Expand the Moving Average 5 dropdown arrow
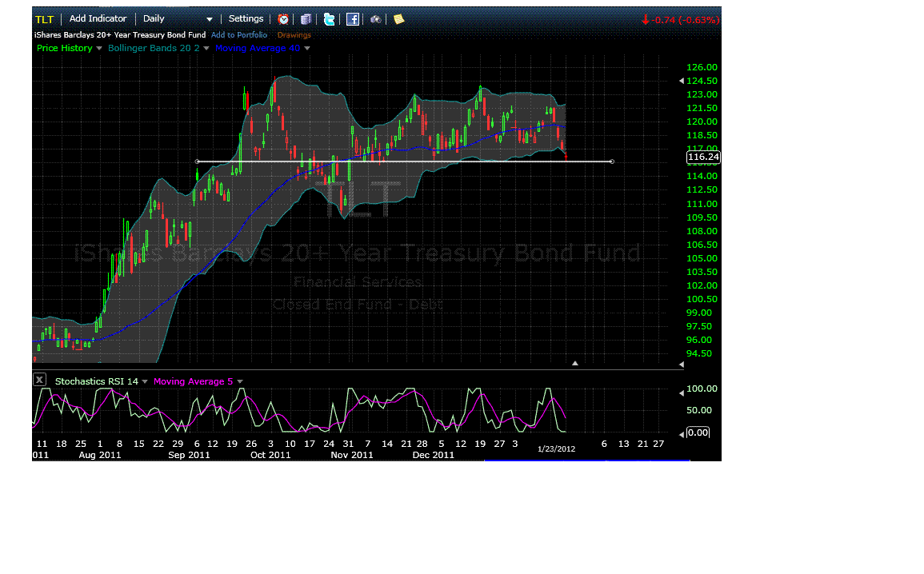 click(240, 382)
